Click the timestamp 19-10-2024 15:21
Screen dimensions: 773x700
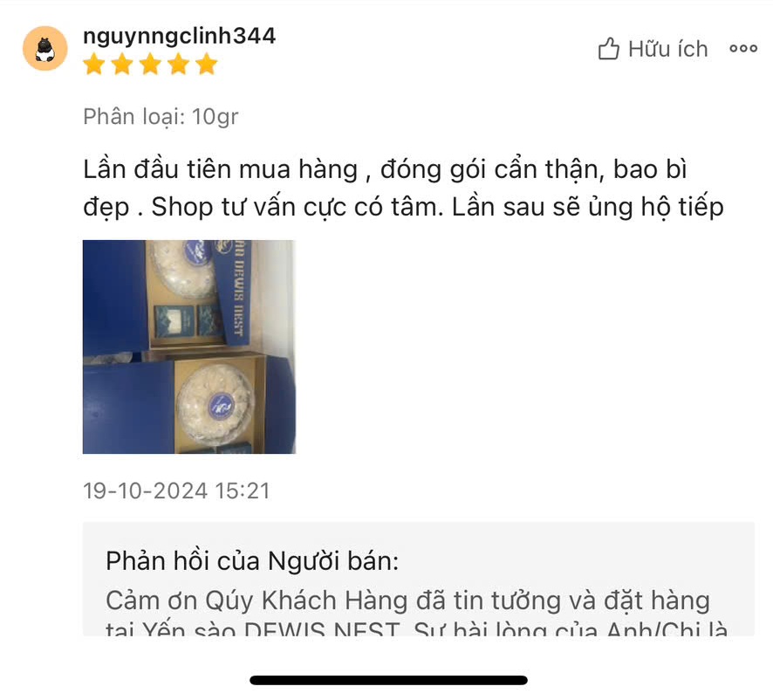click(x=176, y=491)
